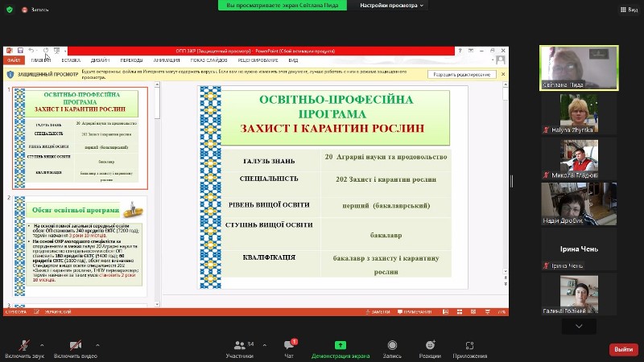Click 'УКРАИНСКИЙ' language indicator in status bar

click(58, 312)
